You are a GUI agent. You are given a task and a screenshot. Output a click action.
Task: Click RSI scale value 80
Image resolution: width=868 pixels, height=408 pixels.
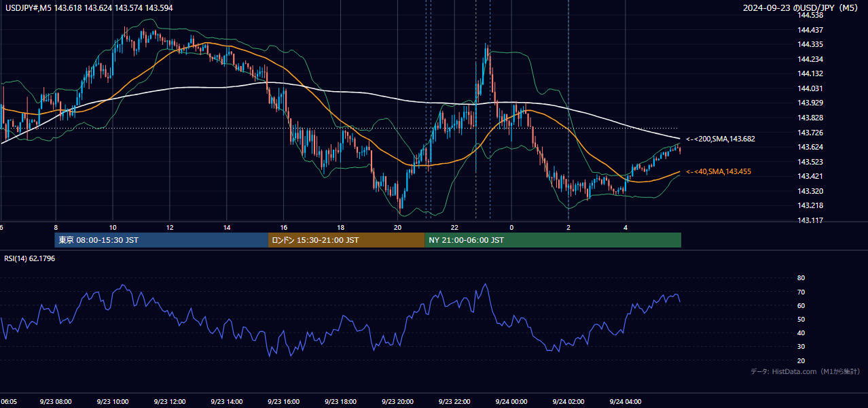(x=801, y=278)
